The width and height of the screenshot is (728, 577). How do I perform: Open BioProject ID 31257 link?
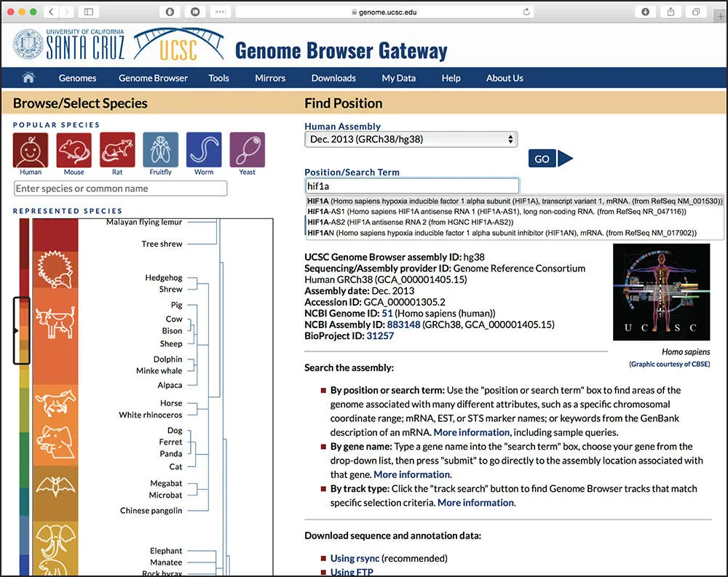380,335
